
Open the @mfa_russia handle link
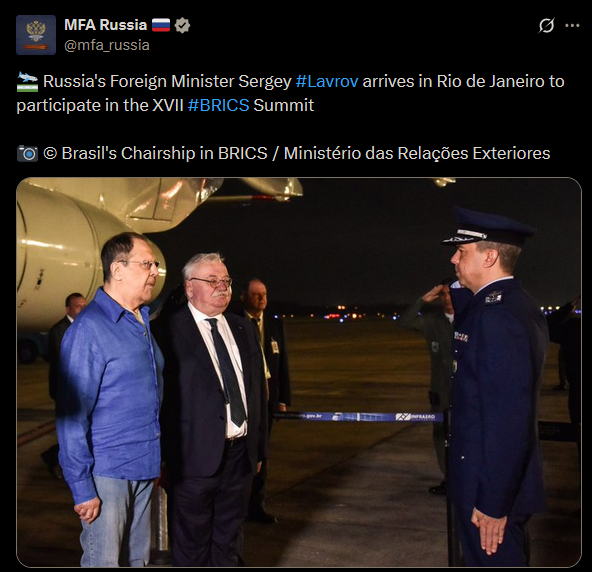[x=107, y=45]
